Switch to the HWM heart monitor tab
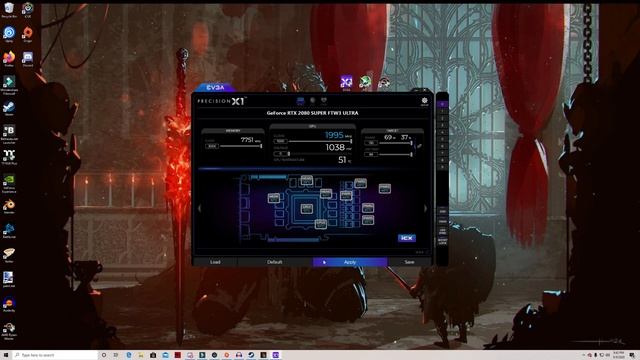This screenshot has height=360, width=640. tap(324, 100)
